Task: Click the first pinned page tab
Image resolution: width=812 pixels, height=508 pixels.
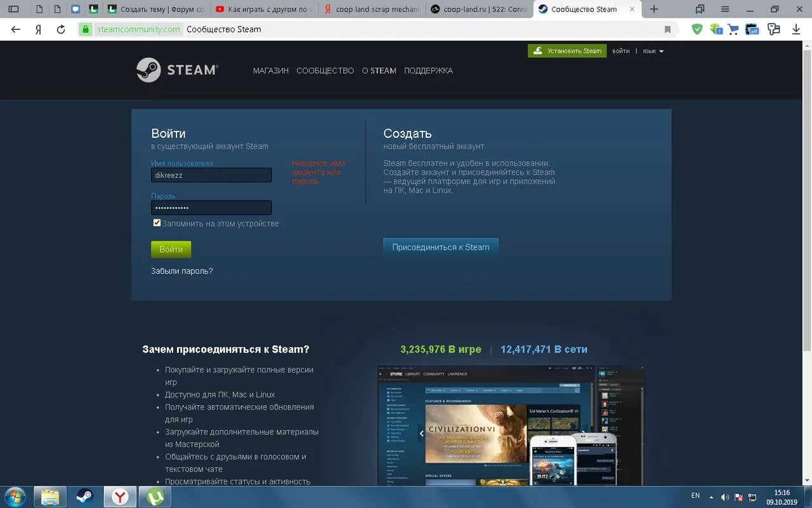Action: coord(40,9)
